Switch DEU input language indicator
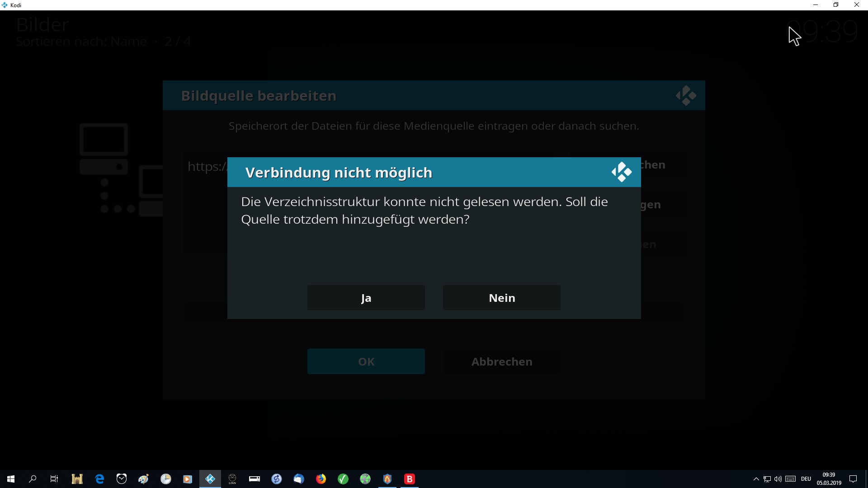 806,479
